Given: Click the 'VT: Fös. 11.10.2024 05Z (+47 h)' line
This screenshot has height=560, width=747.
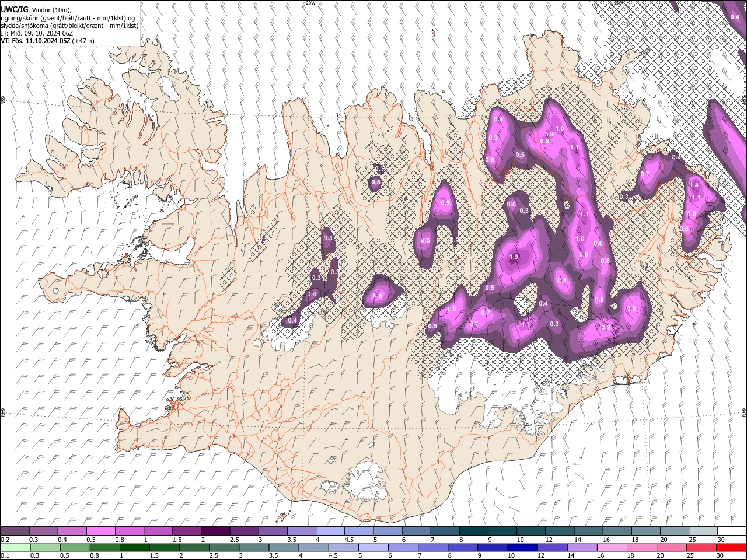Looking at the screenshot, I should 48,41.
